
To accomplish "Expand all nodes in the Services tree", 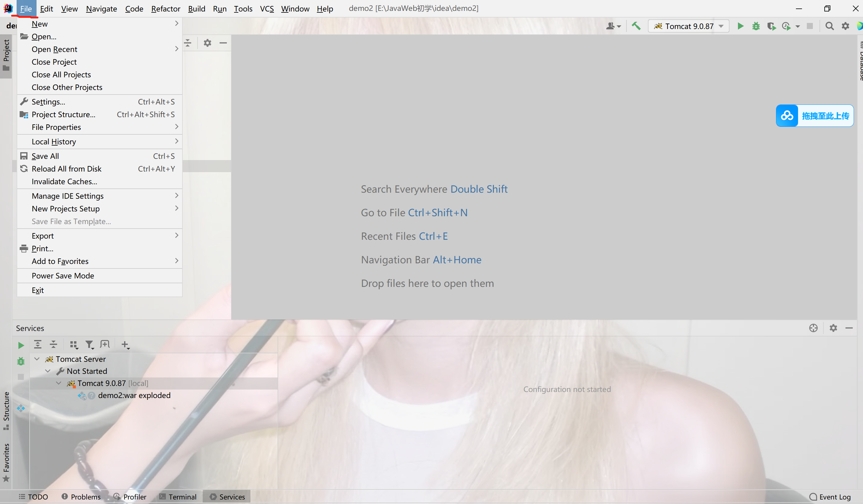I will coord(37,345).
